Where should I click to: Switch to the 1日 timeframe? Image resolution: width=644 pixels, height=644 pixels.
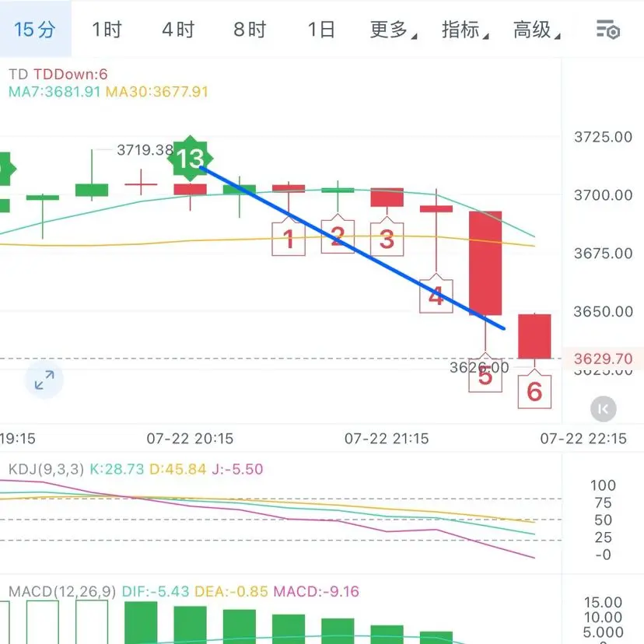click(x=321, y=30)
